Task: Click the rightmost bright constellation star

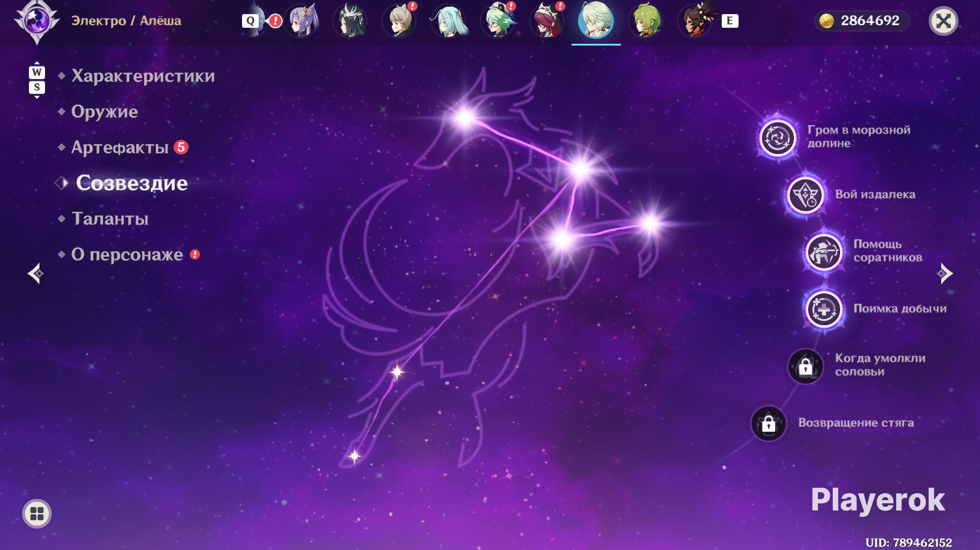Action: click(x=650, y=224)
